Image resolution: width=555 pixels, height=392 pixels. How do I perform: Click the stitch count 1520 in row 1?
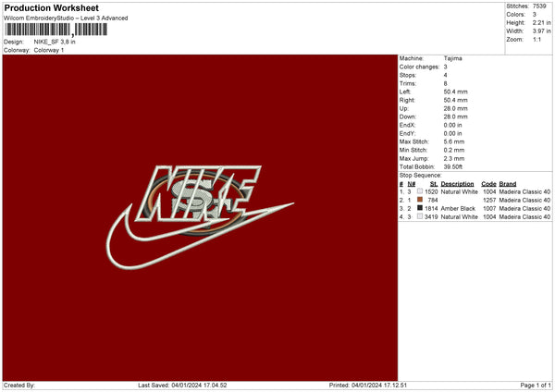pos(431,191)
